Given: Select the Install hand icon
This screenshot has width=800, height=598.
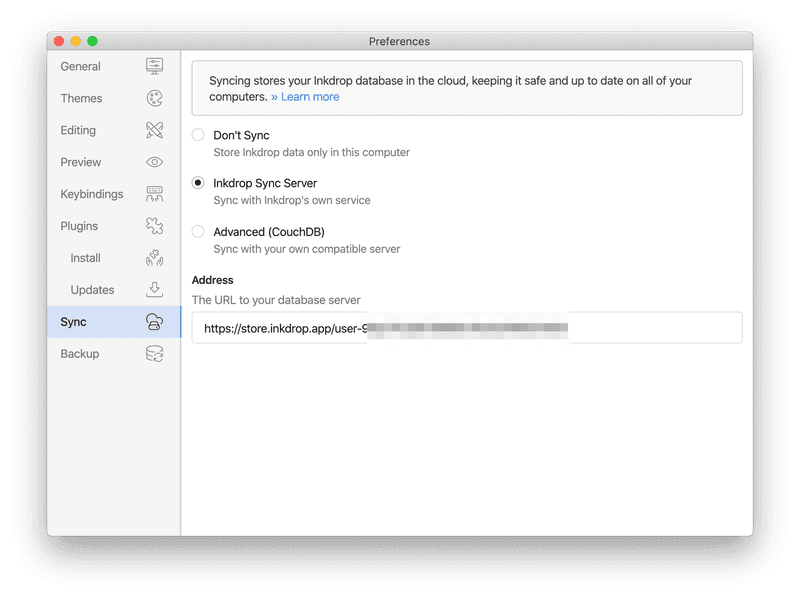Looking at the screenshot, I should [153, 258].
